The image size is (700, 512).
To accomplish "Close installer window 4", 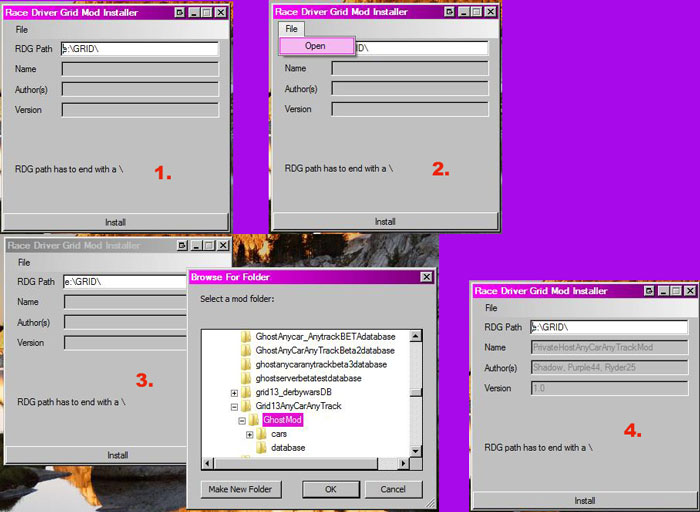I will tap(690, 291).
